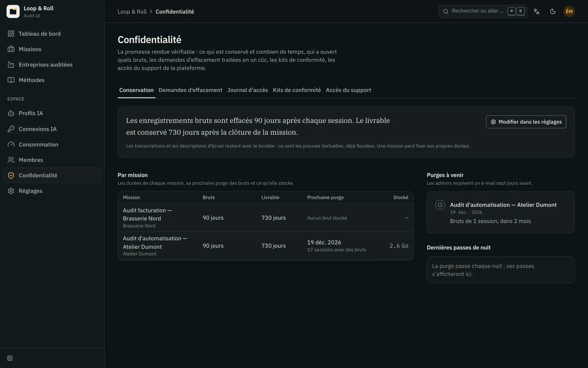Click the Méthodes book icon
Viewport: 588px width, 368px height.
pos(11,80)
